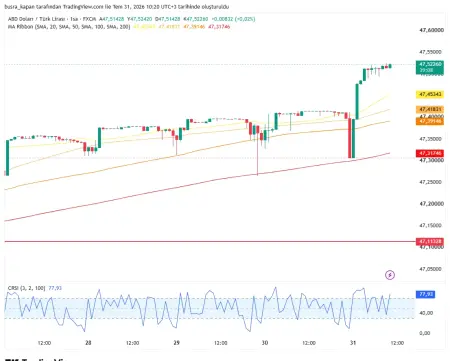Open the MA Ribbon indicator legend
Image resolution: width=450 pixels, height=361 pixels.
[x=69, y=27]
